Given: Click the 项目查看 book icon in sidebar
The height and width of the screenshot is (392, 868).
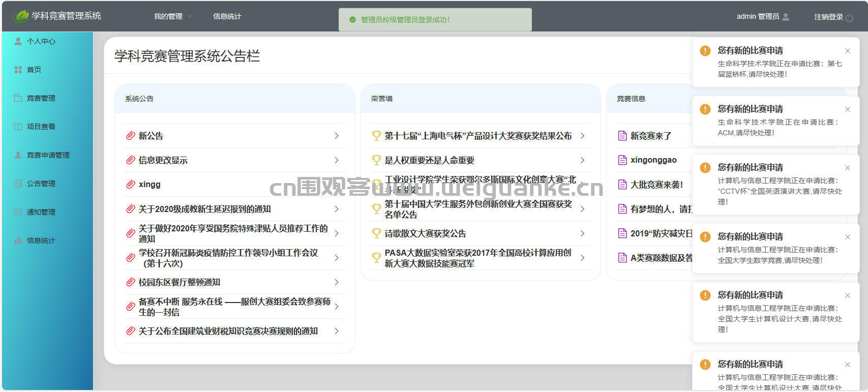Looking at the screenshot, I should [x=18, y=127].
